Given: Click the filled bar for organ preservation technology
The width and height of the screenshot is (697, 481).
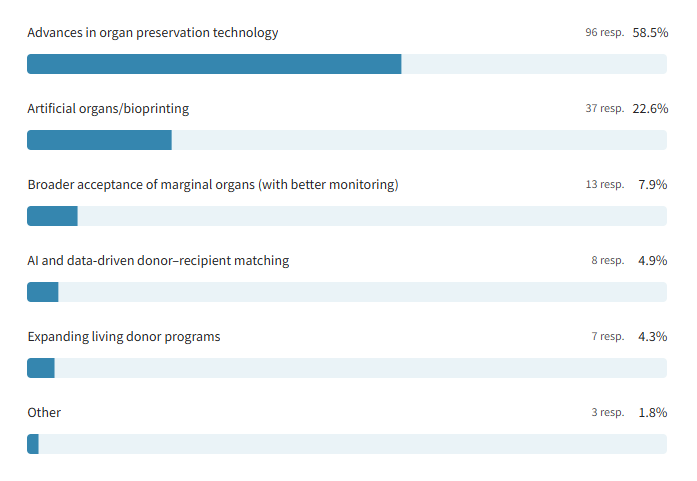Looking at the screenshot, I should coord(214,64).
